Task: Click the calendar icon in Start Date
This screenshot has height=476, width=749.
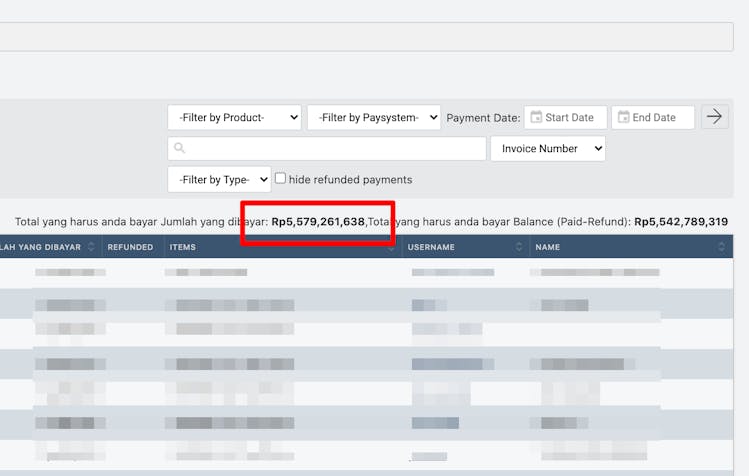Action: click(537, 117)
